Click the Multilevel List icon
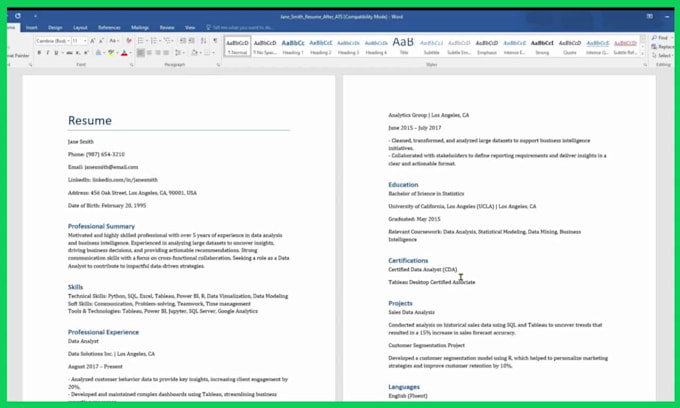The width and height of the screenshot is (680, 408). click(167, 41)
